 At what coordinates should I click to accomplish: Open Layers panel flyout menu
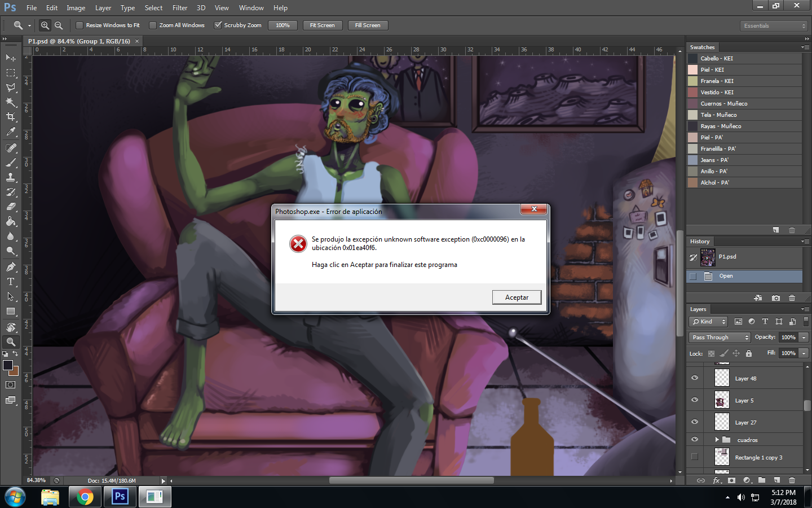(x=805, y=309)
